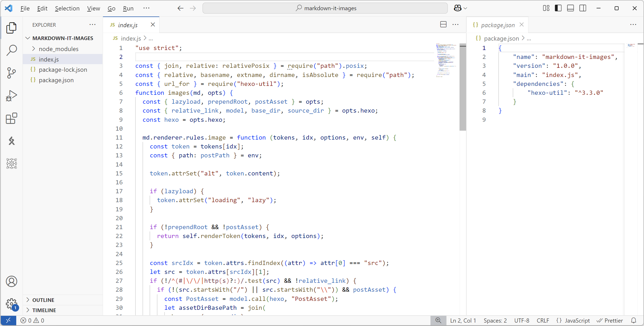Switch to the package.json tab
This screenshot has height=326, width=644.
[498, 25]
